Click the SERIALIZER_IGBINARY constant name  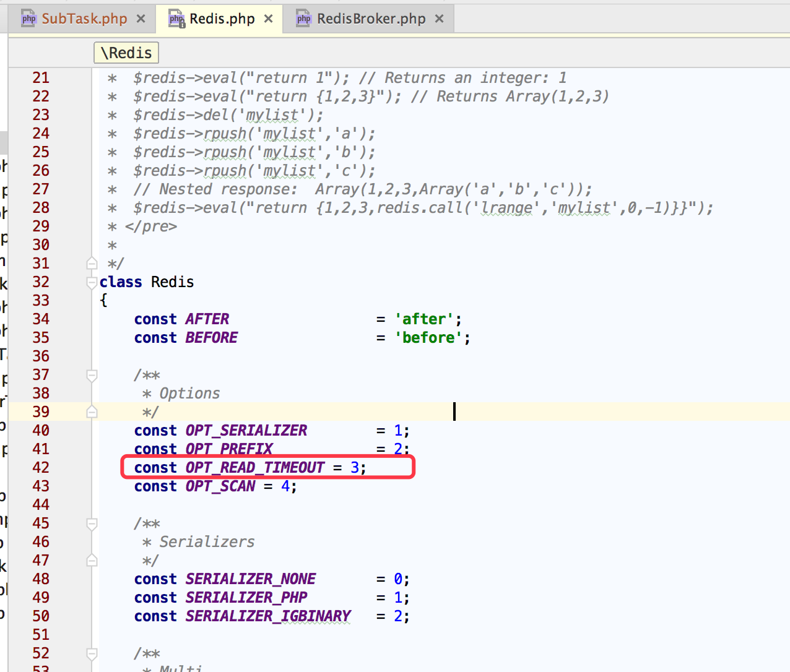[268, 616]
